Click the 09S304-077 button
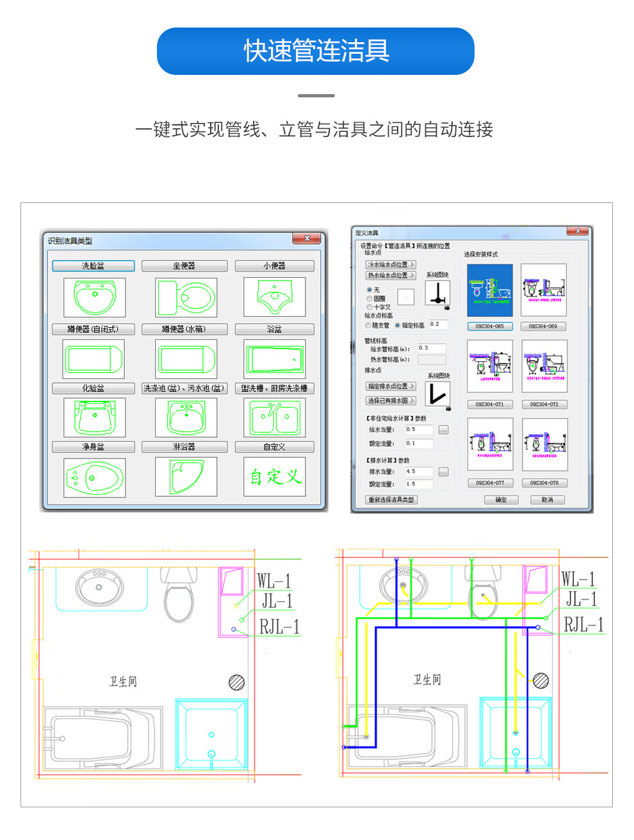Image resolution: width=634 pixels, height=840 pixels. (490, 483)
